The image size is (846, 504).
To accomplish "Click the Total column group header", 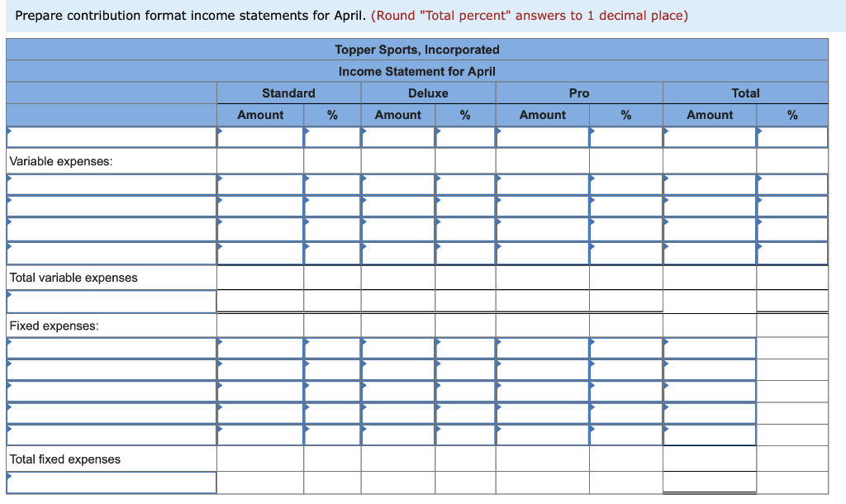I will [x=745, y=93].
